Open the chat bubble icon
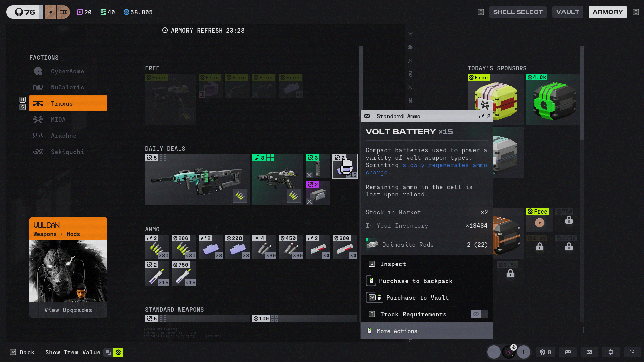 pos(568,352)
